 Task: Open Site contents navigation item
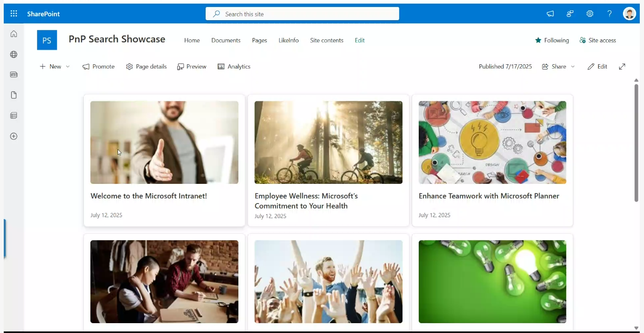[327, 40]
